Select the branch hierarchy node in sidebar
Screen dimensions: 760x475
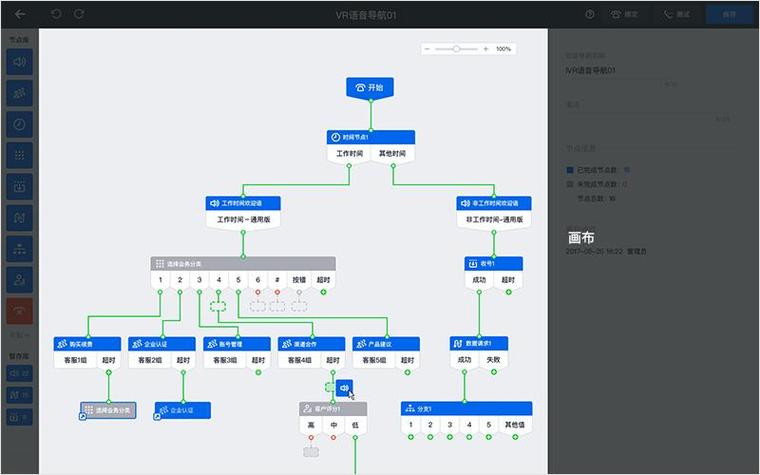click(x=19, y=249)
